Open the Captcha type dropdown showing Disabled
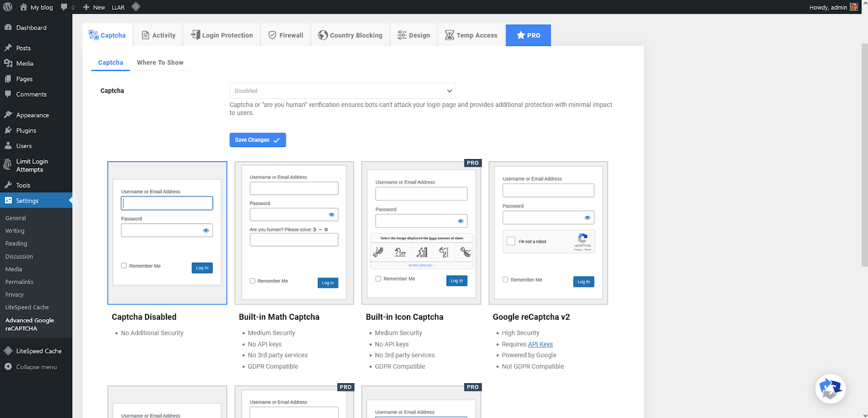 [342, 91]
